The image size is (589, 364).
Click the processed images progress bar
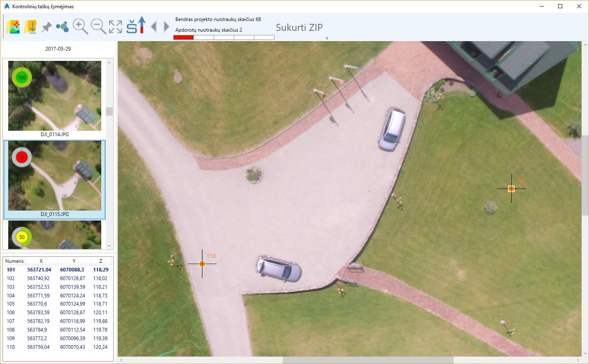(224, 37)
